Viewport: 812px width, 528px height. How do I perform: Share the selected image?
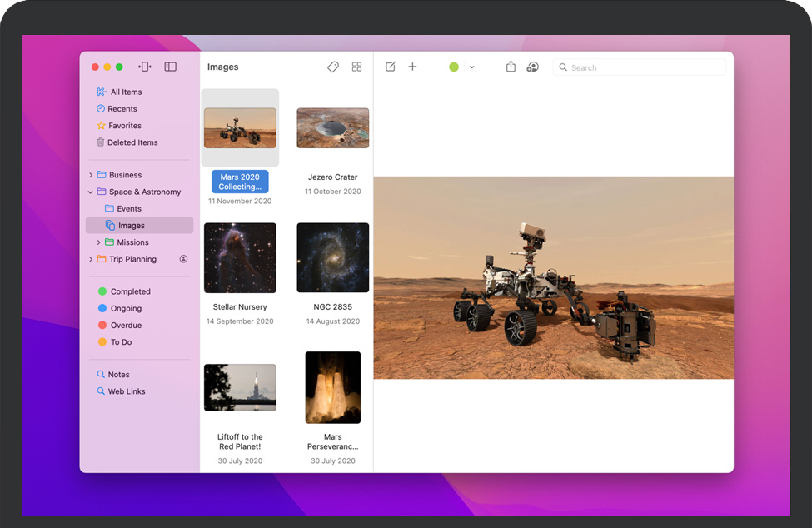point(511,67)
